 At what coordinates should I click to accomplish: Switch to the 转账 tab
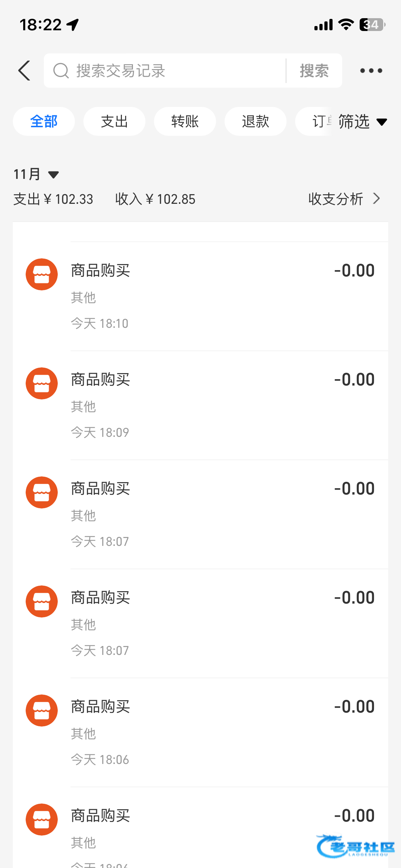click(x=185, y=122)
